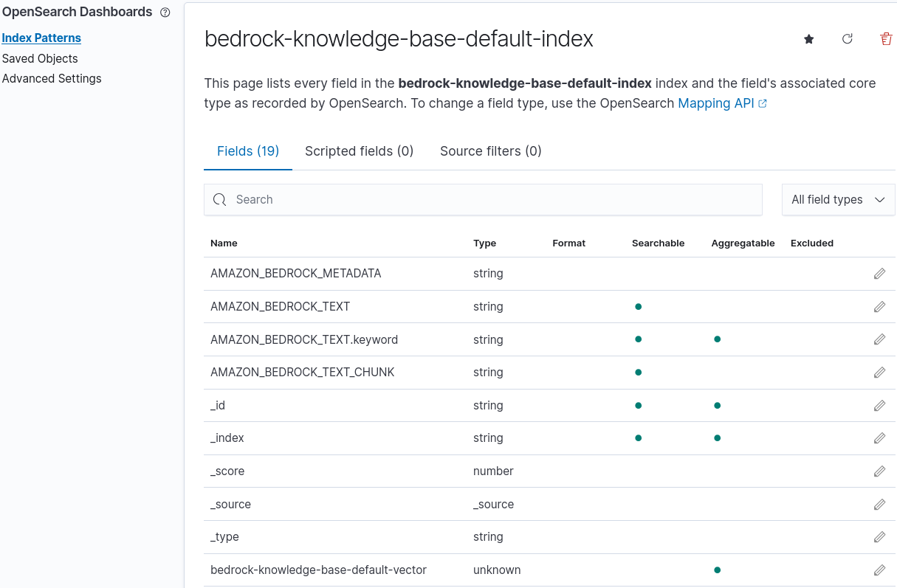This screenshot has height=588, width=897.
Task: Click the page title bedrock-knowledge-base-default-index
Action: [x=399, y=39]
